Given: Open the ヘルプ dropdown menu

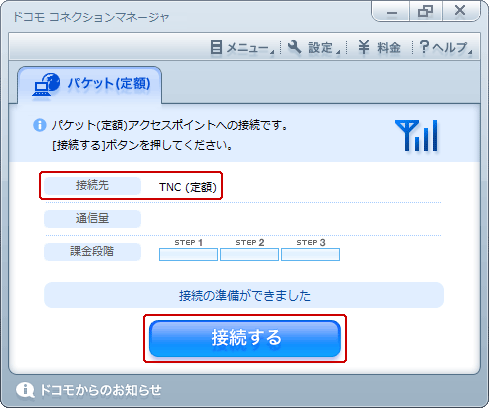Looking at the screenshot, I should point(446,47).
